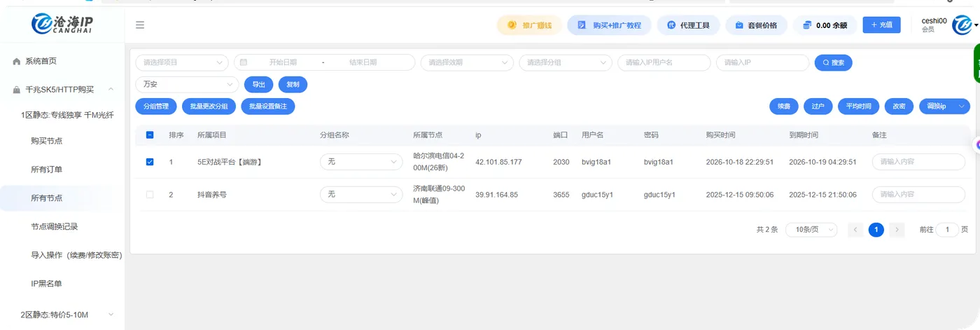The height and width of the screenshot is (330, 980).
Task: Click the 导出 export button
Action: coord(258,84)
